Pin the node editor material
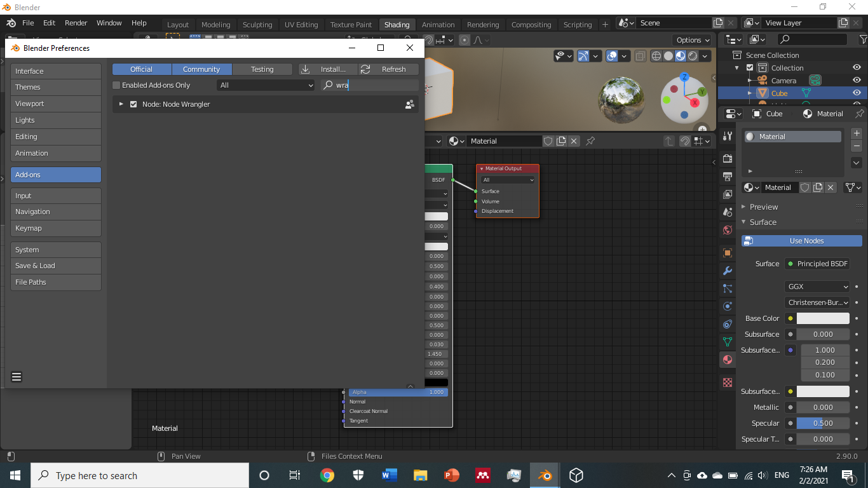Image resolution: width=868 pixels, height=488 pixels. pyautogui.click(x=590, y=141)
